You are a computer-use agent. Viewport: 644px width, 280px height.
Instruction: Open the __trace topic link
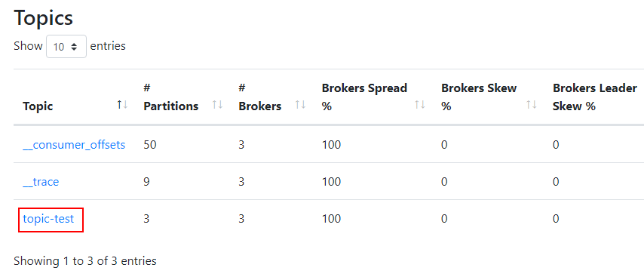coord(41,181)
